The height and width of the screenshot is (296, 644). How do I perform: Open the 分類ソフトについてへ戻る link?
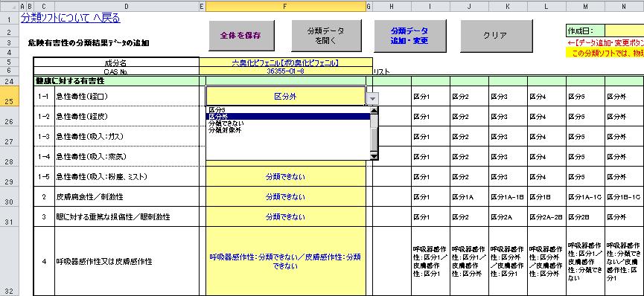70,18
